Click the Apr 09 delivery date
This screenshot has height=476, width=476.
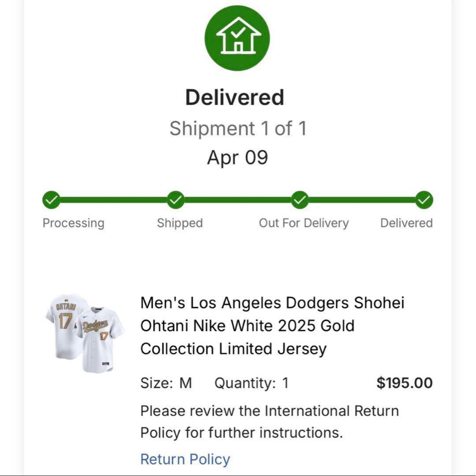pos(238,158)
